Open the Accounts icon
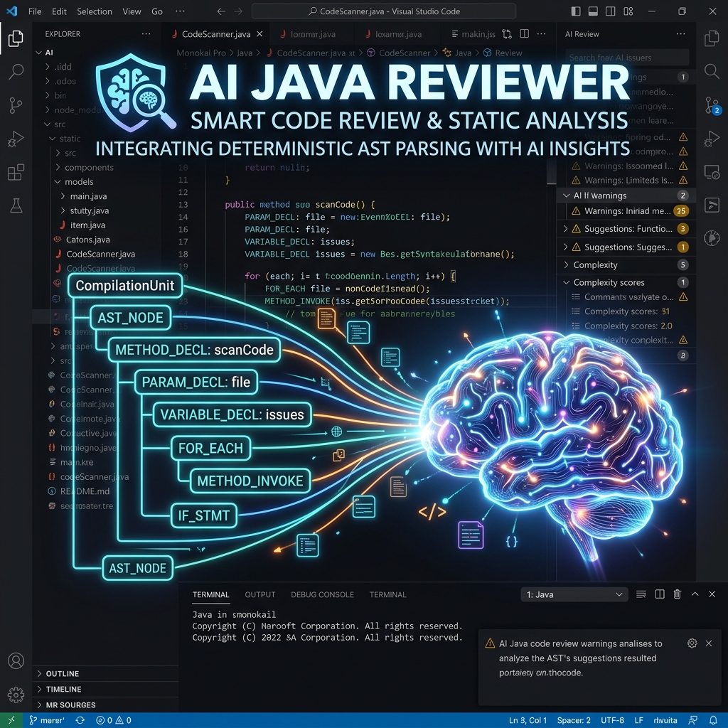 (x=16, y=660)
